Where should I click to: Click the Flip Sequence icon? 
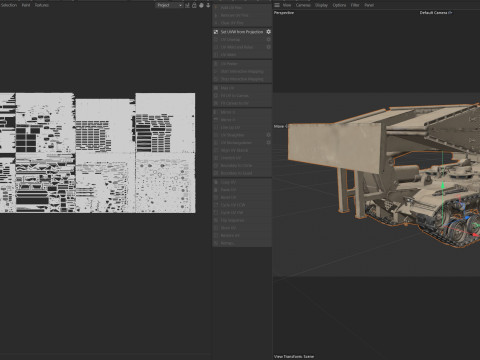[216, 220]
